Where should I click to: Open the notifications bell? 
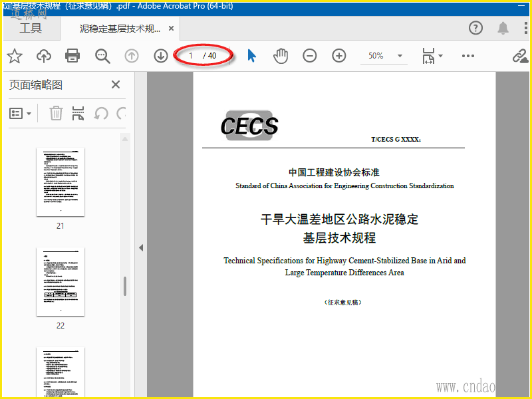tap(503, 28)
